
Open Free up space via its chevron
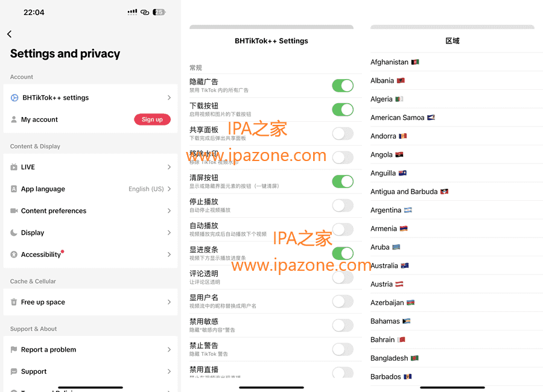coord(169,302)
